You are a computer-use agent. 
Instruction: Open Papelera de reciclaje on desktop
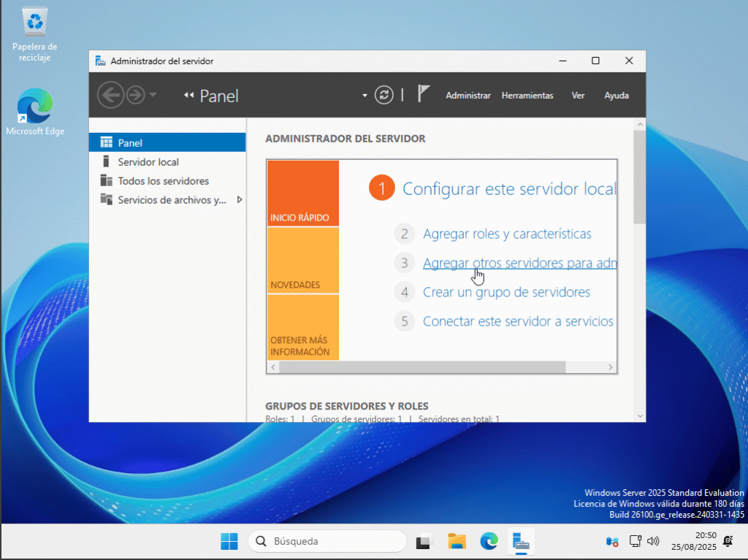tap(35, 34)
